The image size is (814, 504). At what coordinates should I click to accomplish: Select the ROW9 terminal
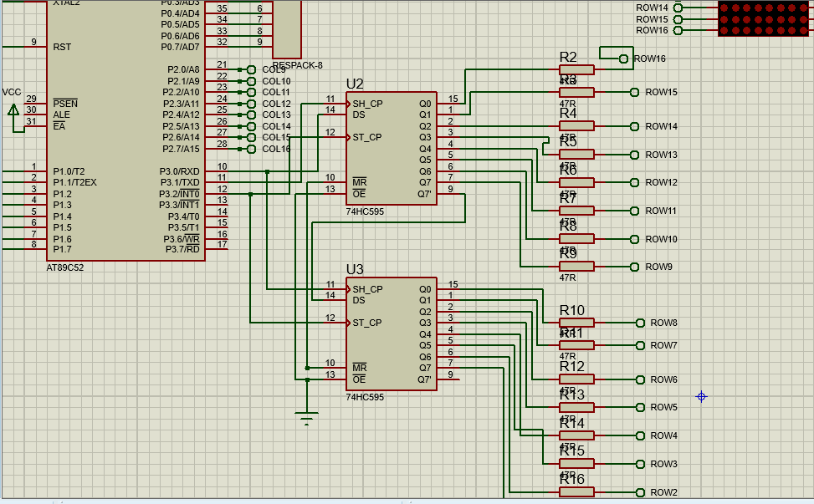[x=635, y=267]
